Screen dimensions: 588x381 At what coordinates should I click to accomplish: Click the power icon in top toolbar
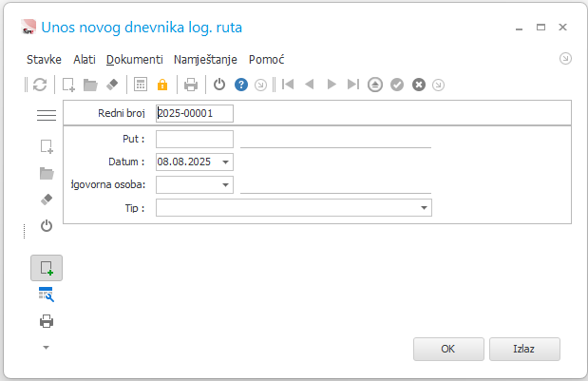point(219,85)
